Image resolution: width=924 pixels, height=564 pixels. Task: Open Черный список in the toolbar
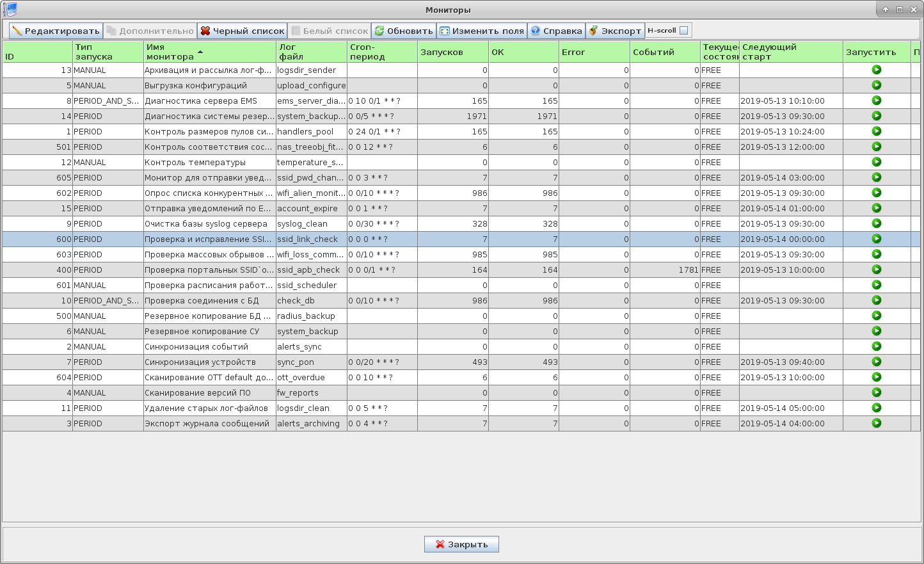pyautogui.click(x=242, y=31)
